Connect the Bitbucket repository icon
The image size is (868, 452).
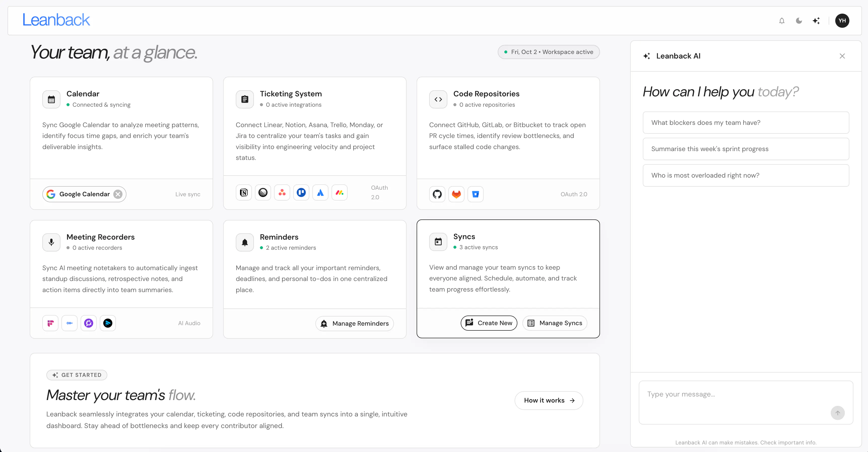(x=476, y=194)
